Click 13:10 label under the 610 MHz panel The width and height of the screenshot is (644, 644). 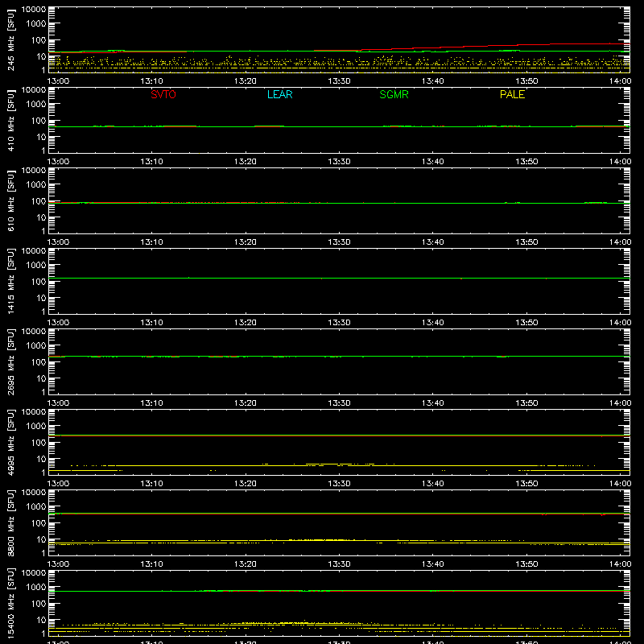coord(151,242)
